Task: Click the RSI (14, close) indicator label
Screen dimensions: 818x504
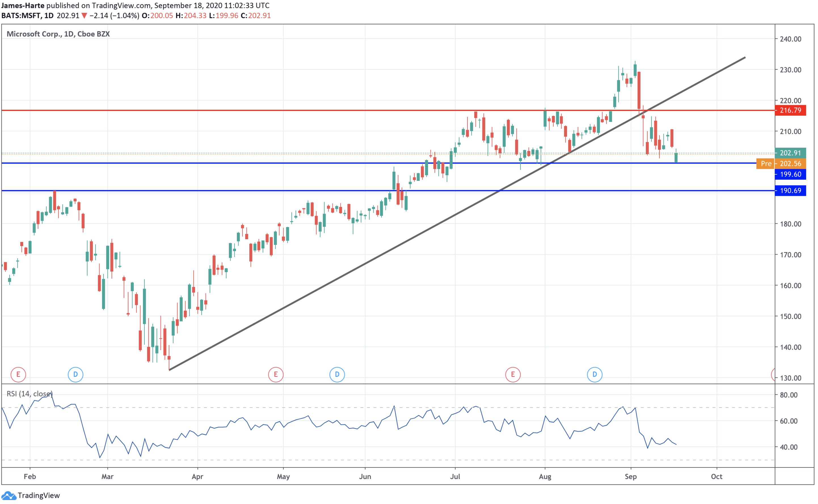Action: pos(29,394)
